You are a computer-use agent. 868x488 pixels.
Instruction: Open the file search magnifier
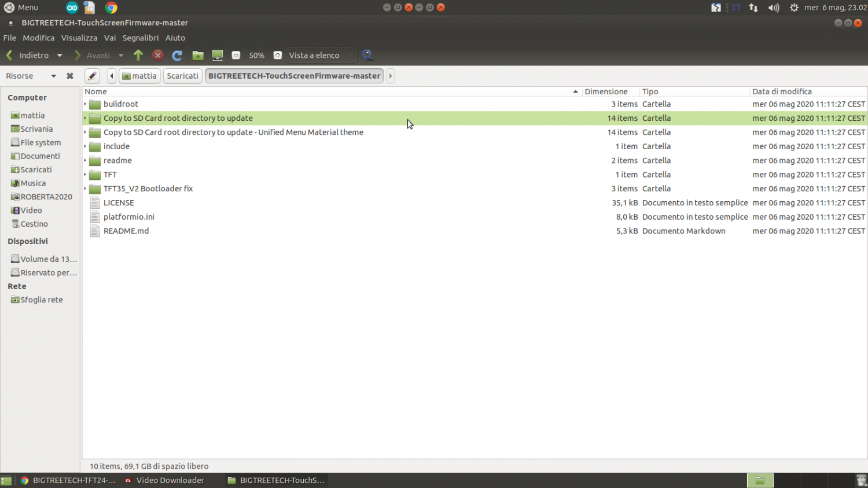click(x=367, y=55)
